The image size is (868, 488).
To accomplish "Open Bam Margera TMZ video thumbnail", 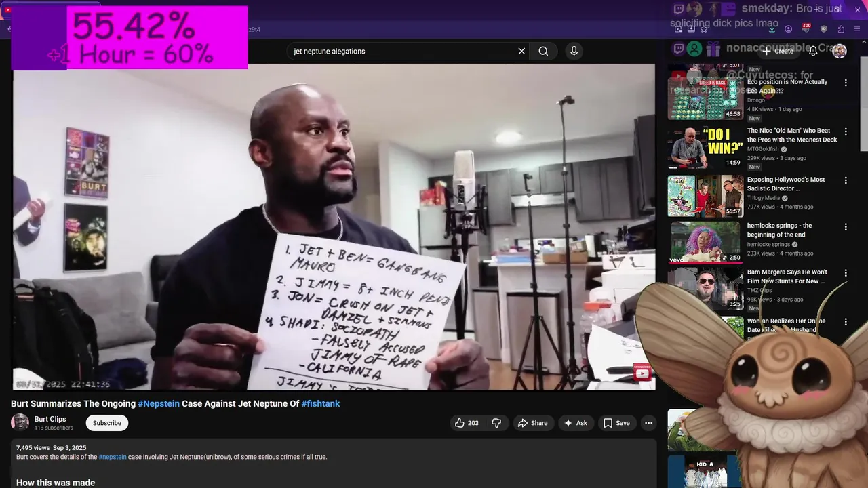I will pyautogui.click(x=705, y=289).
